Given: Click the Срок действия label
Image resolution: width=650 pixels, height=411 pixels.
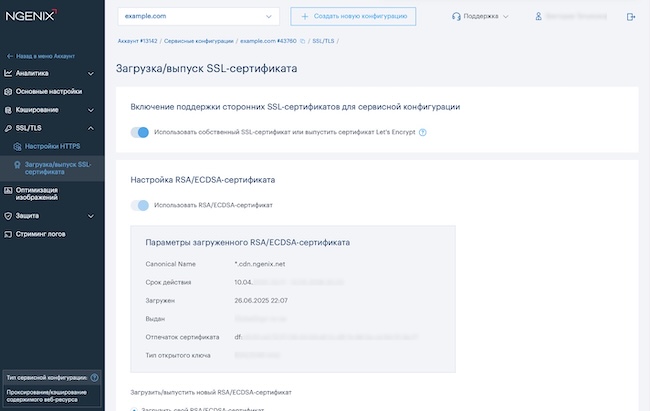Looking at the screenshot, I should (x=168, y=282).
